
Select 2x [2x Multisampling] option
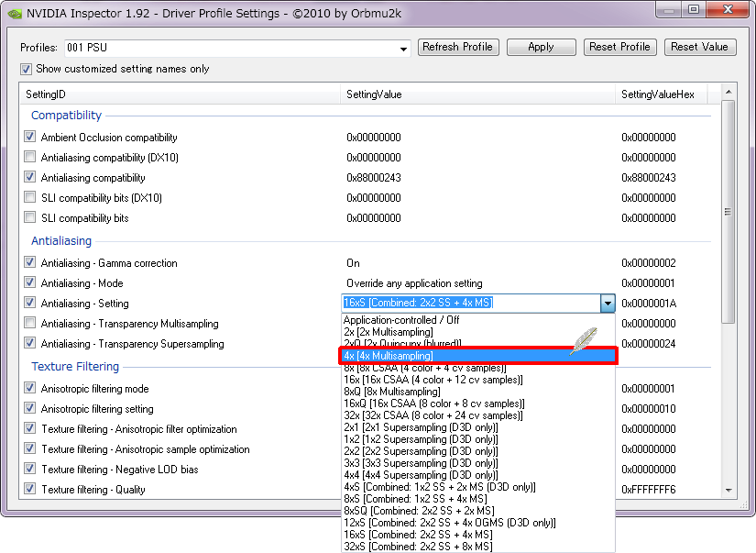pos(477,332)
